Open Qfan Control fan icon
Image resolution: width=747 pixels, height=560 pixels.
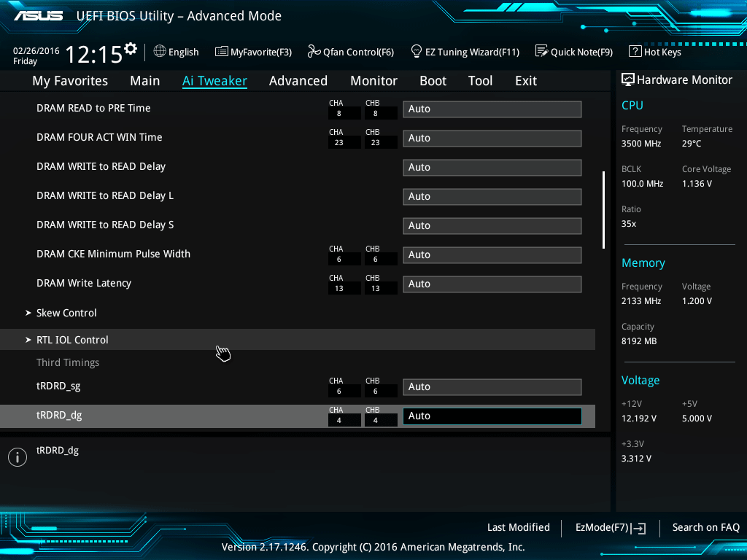pos(314,52)
